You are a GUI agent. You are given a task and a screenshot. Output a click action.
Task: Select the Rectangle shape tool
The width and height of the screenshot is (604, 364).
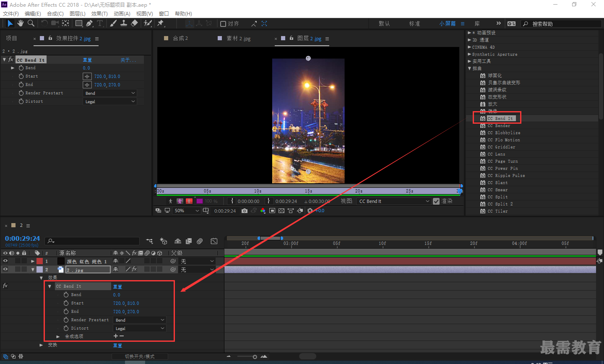click(x=79, y=23)
